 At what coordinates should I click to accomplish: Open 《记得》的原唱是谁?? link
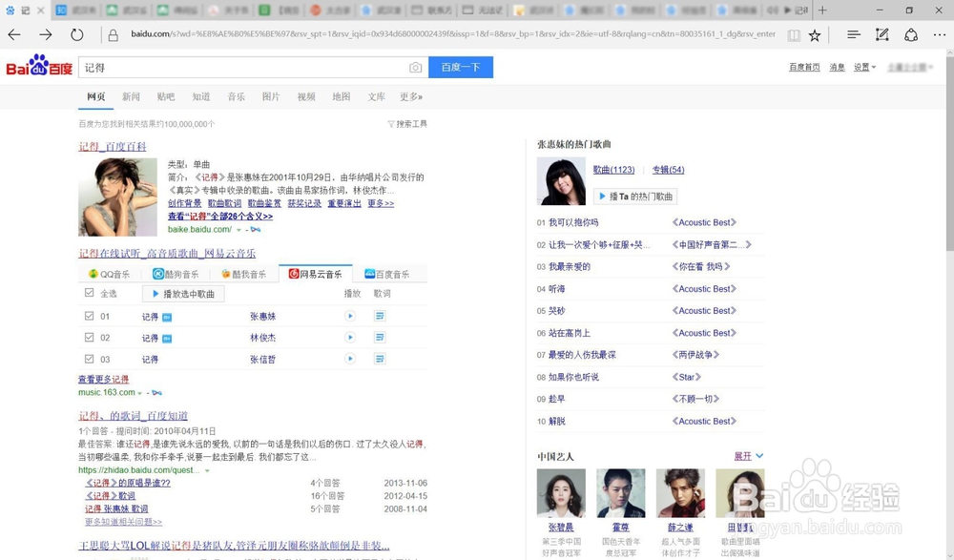coord(128,483)
